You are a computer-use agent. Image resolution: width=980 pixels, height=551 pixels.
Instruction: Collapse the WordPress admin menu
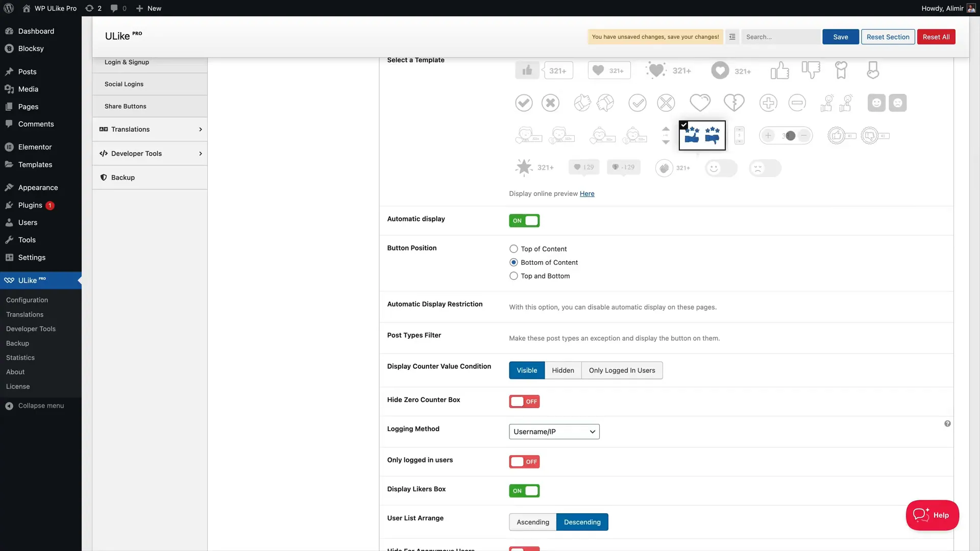click(x=35, y=406)
